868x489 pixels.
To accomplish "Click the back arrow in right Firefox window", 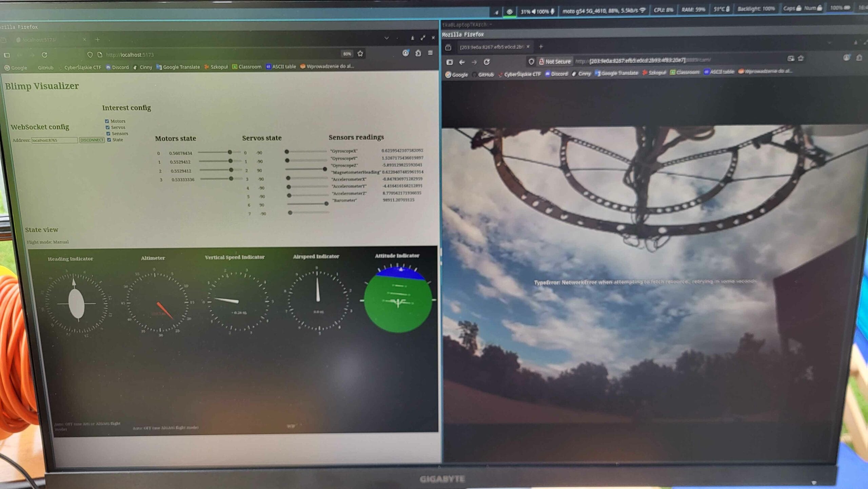I will tap(462, 62).
